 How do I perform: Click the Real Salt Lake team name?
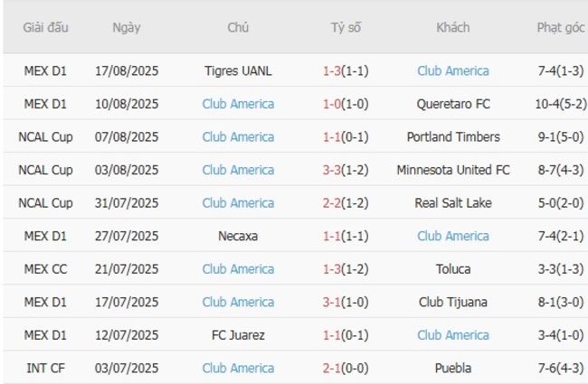click(453, 202)
